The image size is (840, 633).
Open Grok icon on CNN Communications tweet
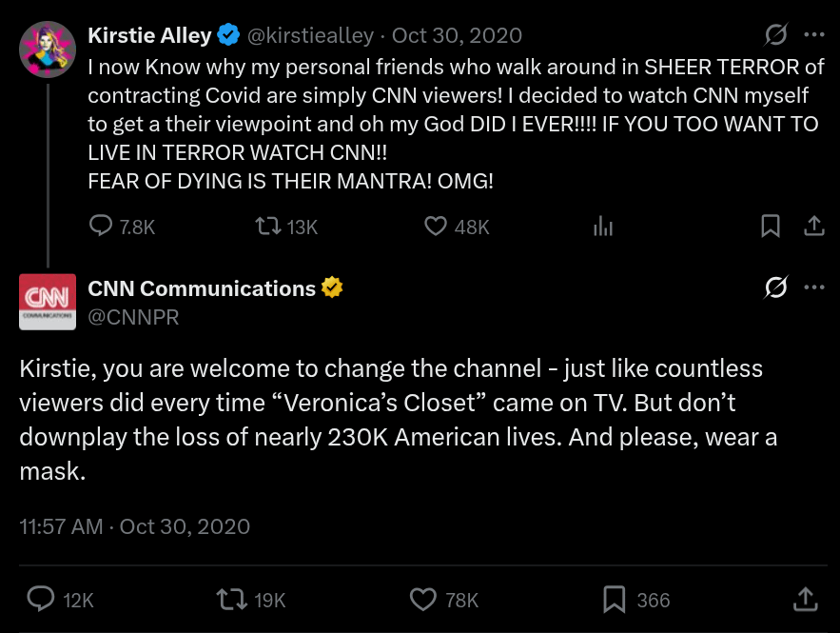(776, 288)
